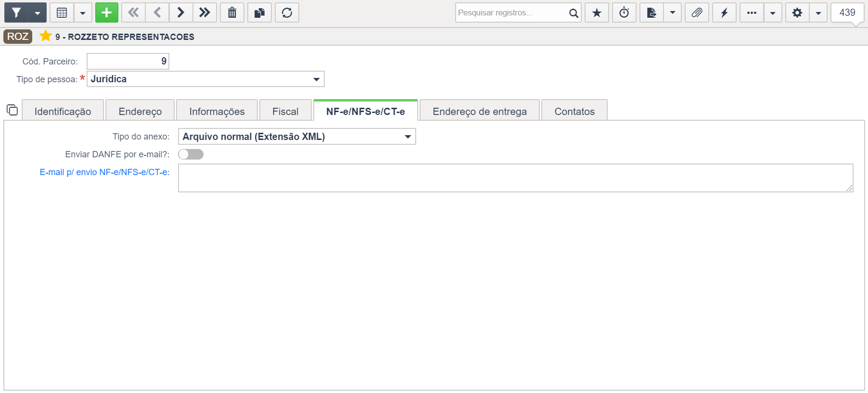Switch to the Fiscal tab
This screenshot has height=393, width=868.
[285, 112]
